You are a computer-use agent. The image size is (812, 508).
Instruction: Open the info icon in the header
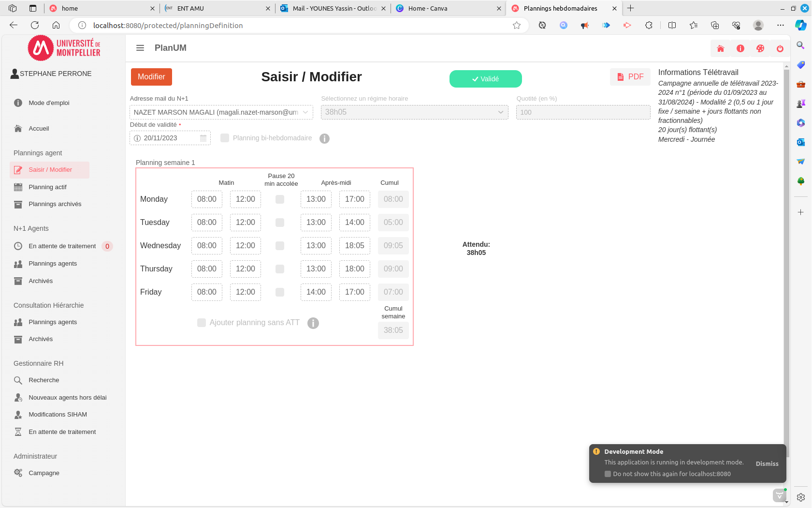[x=740, y=48]
